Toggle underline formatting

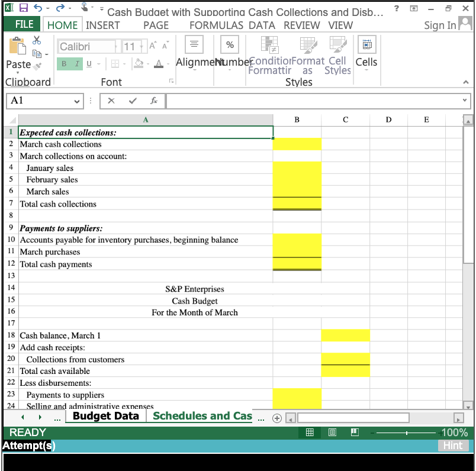[x=88, y=63]
